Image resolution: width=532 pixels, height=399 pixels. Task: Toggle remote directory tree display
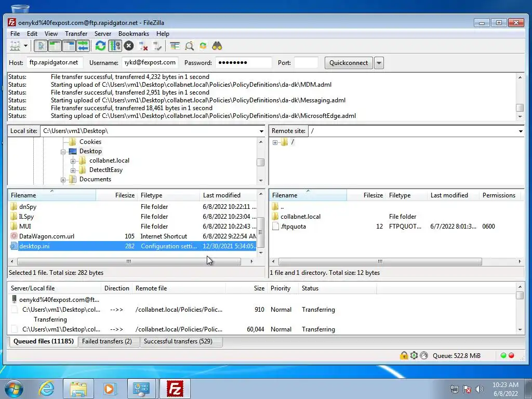(69, 46)
